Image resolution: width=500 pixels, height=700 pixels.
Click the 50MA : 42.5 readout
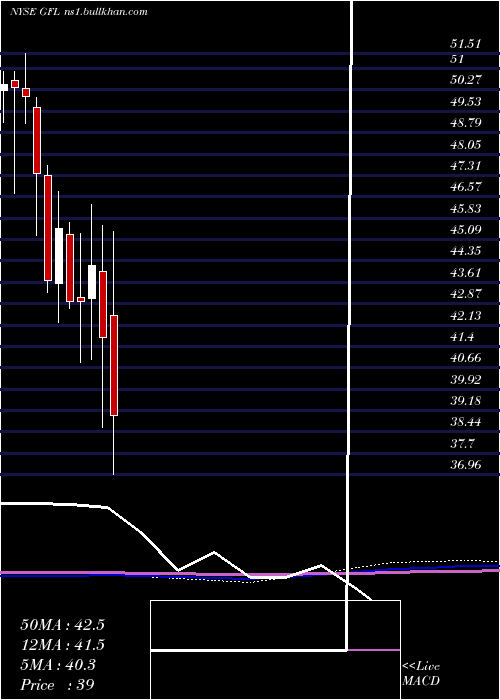pos(62,625)
